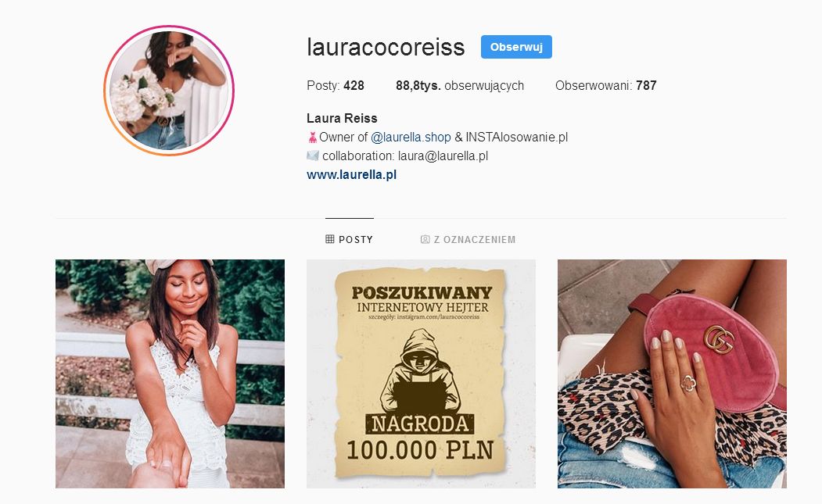
Task: Open the Obserwowani: 787 following list
Action: tap(606, 85)
